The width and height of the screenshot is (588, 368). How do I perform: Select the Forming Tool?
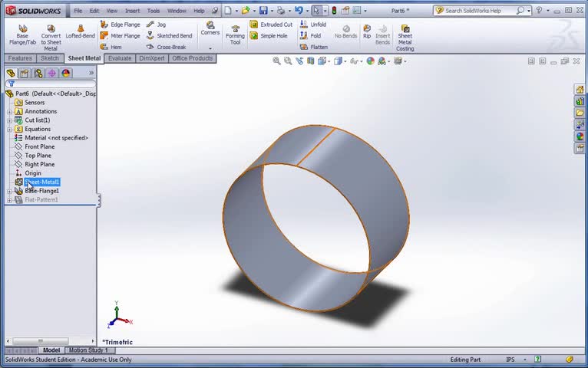(235, 34)
